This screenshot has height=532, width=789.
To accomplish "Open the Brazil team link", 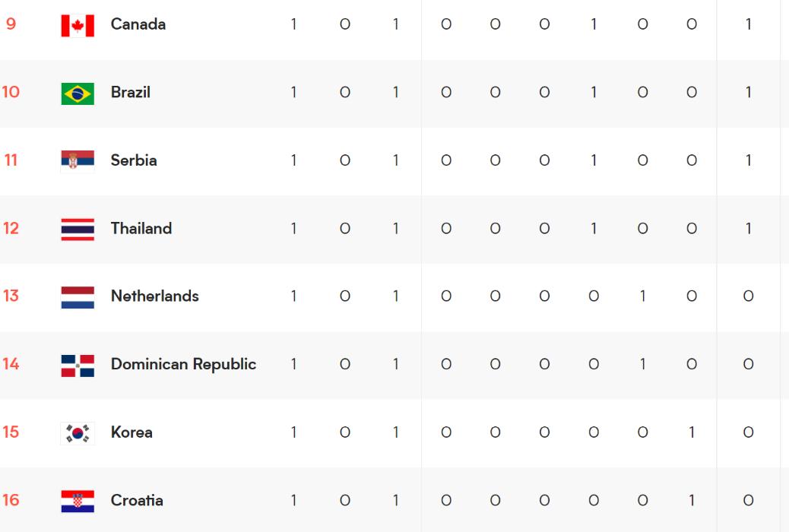I will coord(131,92).
